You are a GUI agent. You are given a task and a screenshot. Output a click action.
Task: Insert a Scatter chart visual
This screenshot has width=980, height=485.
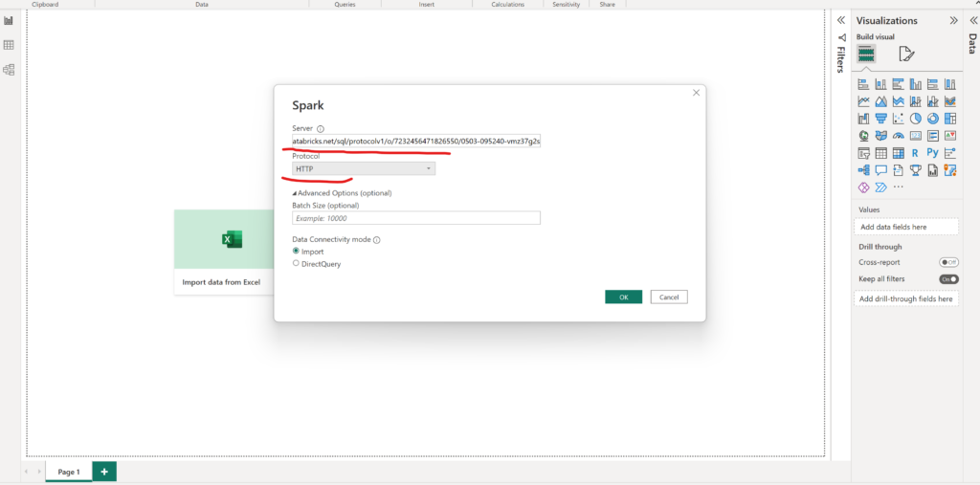[x=898, y=118]
